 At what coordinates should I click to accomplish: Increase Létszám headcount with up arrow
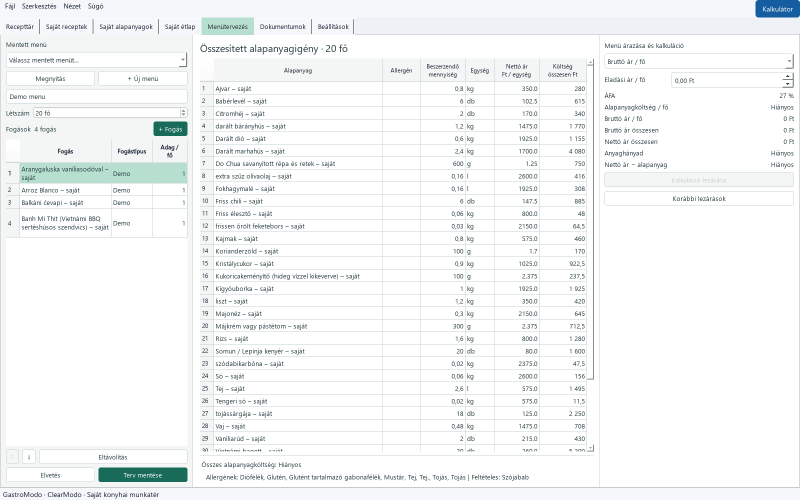183,111
